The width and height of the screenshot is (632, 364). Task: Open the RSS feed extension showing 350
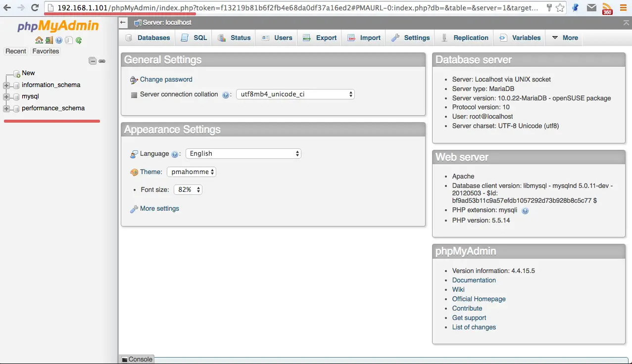pyautogui.click(x=607, y=8)
